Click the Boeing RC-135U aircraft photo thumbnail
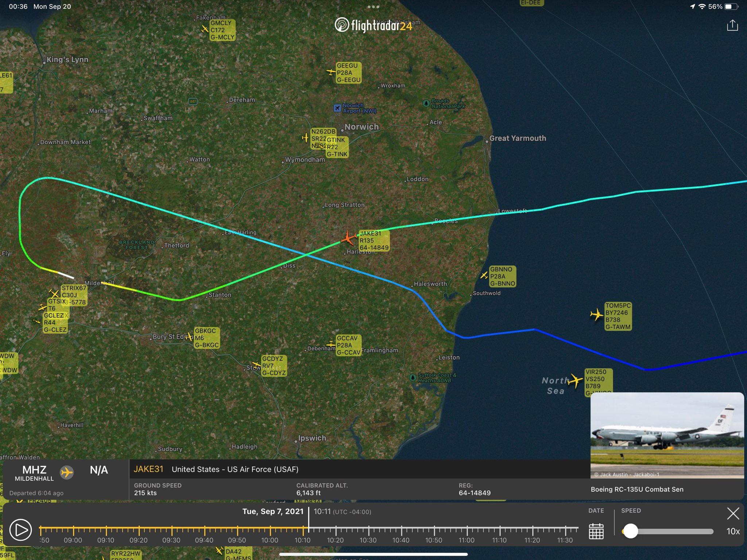The image size is (747, 560). point(667,435)
